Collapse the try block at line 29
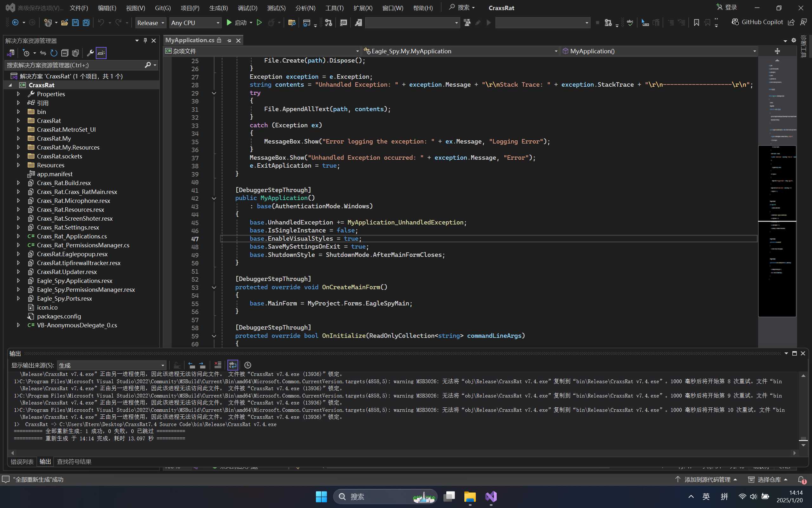Screen dimensions: 812x508 [x=214, y=93]
